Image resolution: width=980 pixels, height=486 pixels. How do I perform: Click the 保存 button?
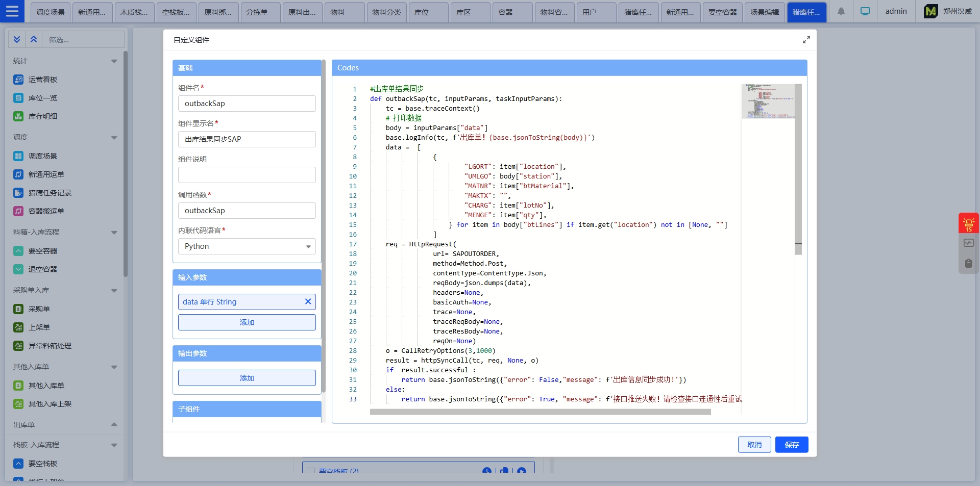coord(791,445)
